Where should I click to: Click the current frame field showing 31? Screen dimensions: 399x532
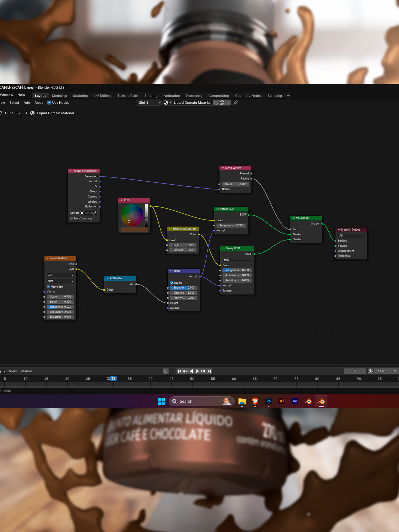coord(355,371)
